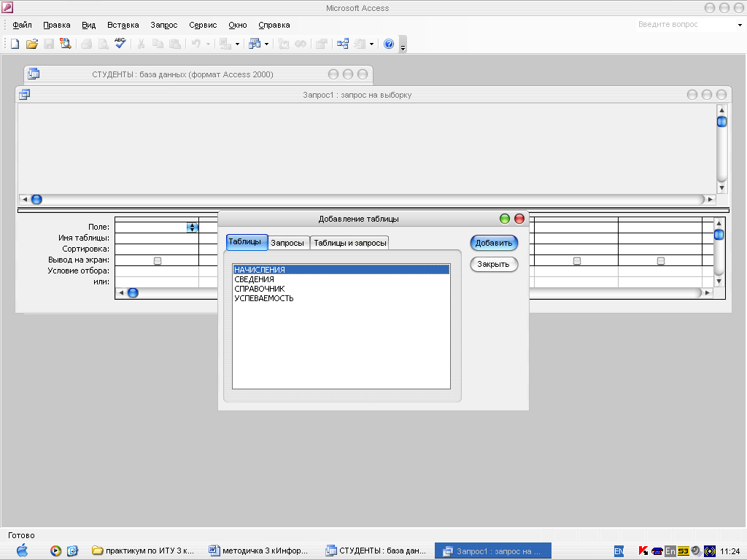747x560 pixels.
Task: Open Print Preview from the toolbar
Action: [x=103, y=44]
